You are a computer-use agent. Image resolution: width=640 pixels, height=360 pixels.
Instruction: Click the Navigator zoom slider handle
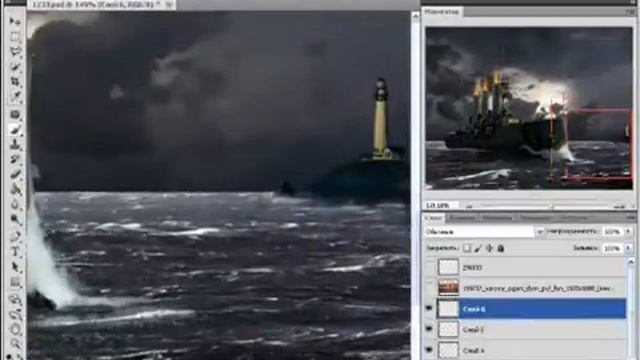[x=551, y=206]
